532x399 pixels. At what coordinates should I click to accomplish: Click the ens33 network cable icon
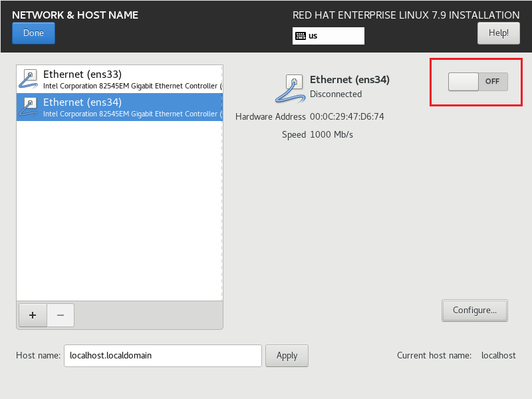29,78
